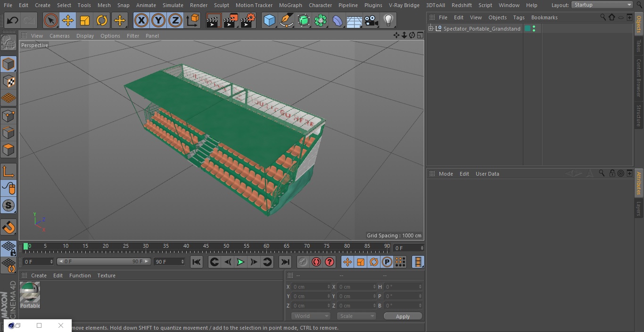Activate the Rotate tool
This screenshot has height=332, width=644.
click(x=102, y=20)
